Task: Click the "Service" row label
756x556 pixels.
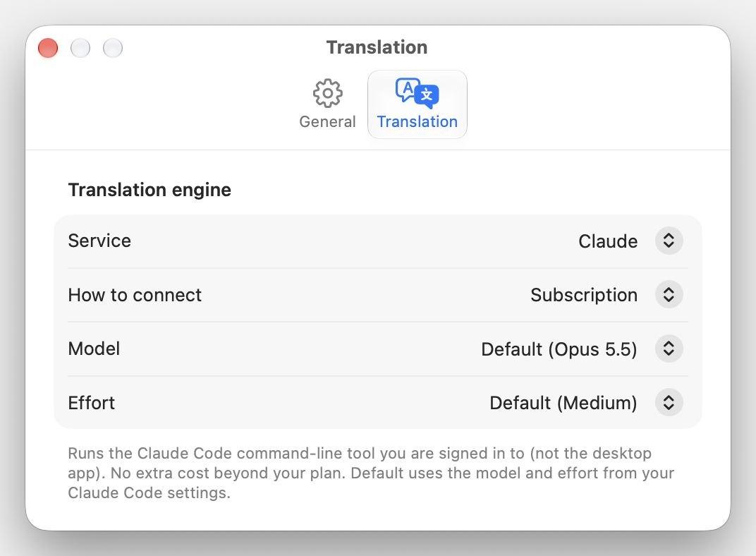Action: coord(99,241)
